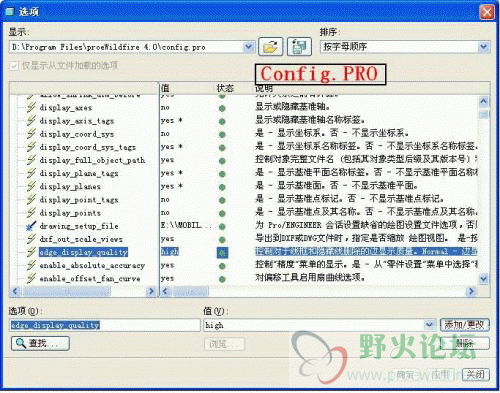Select the enable_offset_fan_curve option
The height and width of the screenshot is (393, 500).
[x=90, y=278]
